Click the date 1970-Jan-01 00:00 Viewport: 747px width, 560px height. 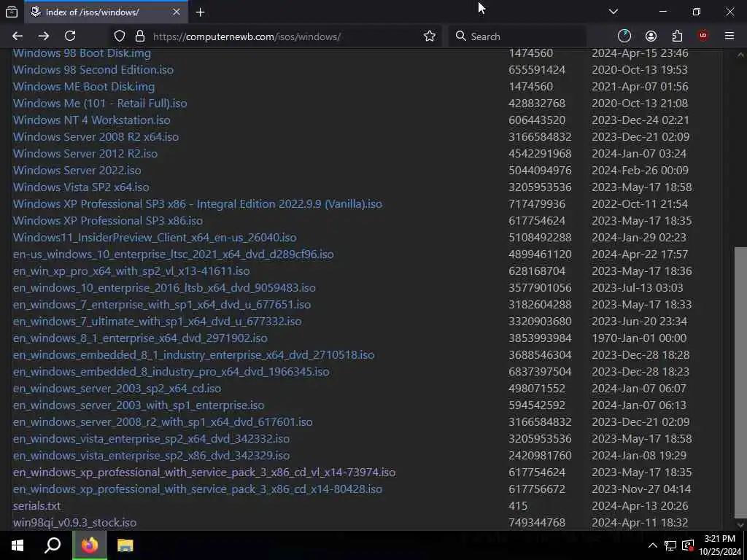pyautogui.click(x=639, y=338)
